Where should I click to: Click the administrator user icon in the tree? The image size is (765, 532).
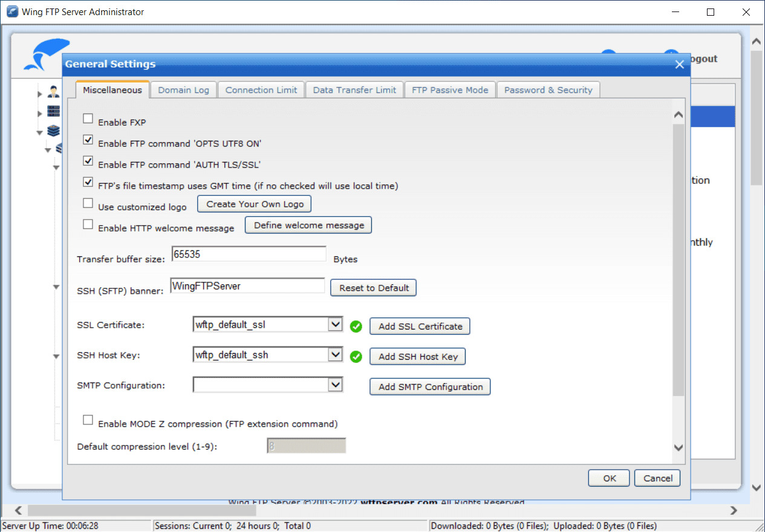click(x=54, y=92)
